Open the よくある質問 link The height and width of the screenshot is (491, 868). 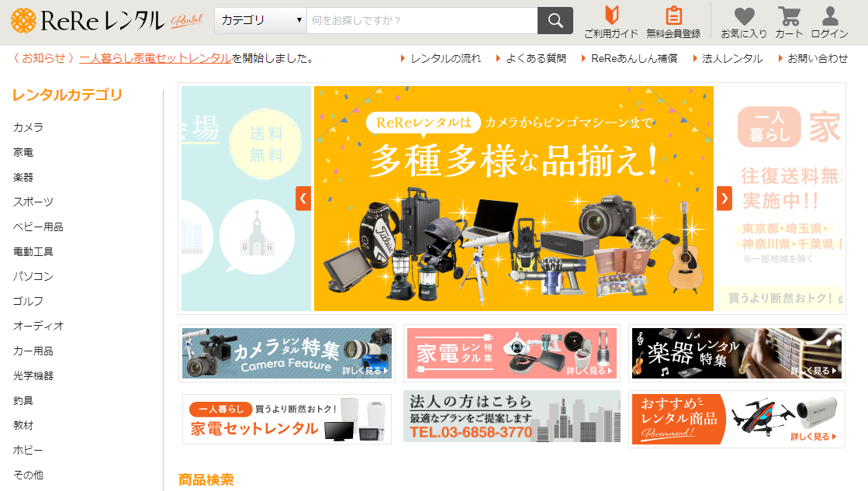(x=535, y=58)
